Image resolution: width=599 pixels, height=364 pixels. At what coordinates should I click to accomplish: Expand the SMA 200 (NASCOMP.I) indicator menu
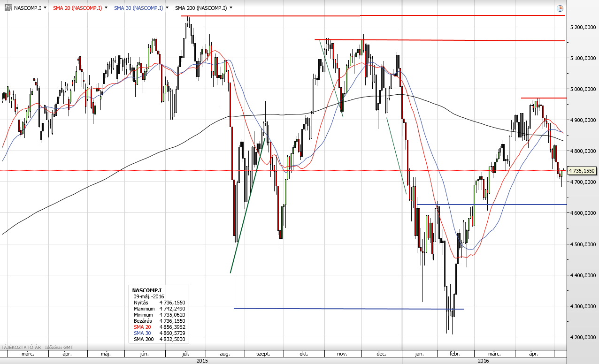[x=231, y=8]
